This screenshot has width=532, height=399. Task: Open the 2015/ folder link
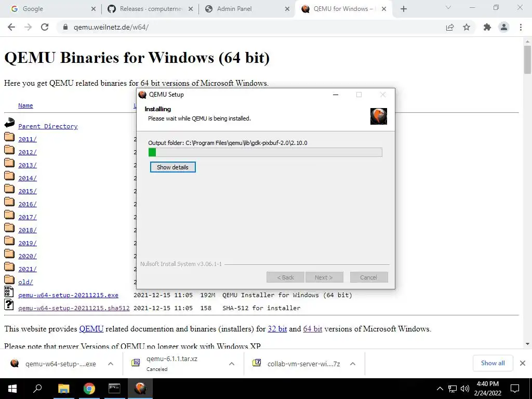(28, 191)
